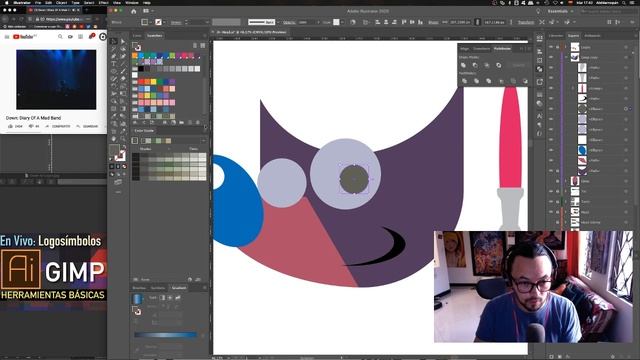
Task: Switch to the Libraries tab
Action: (x=556, y=36)
